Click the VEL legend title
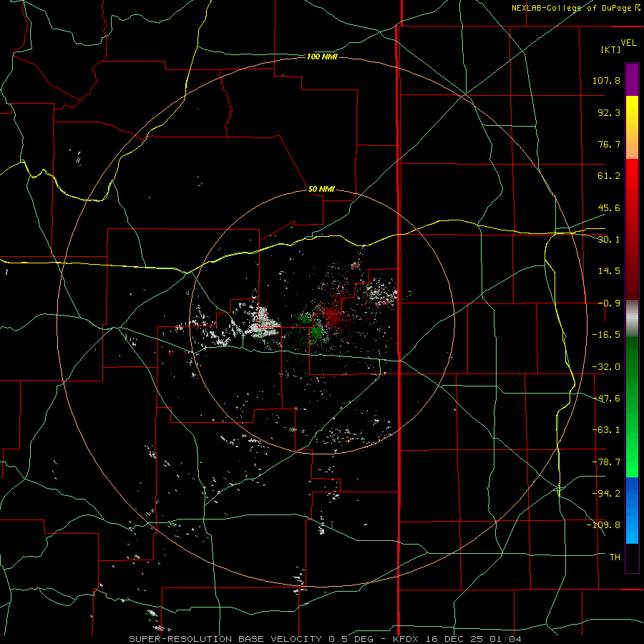644x644 pixels. [628, 43]
